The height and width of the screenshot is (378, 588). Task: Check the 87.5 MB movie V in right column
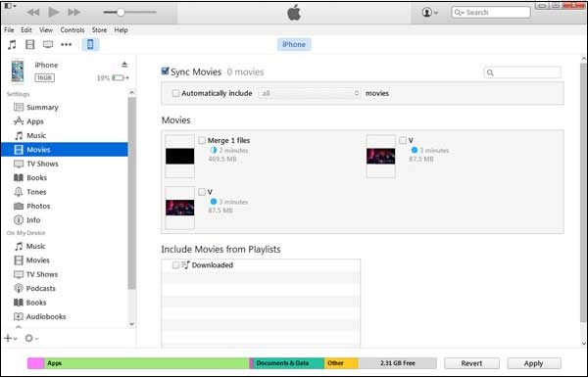point(403,140)
